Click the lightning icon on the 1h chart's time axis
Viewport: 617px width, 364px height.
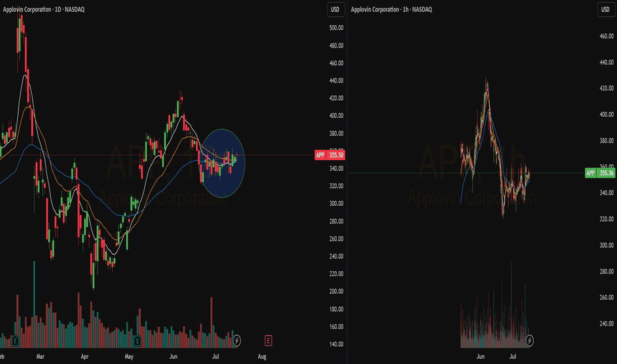click(530, 340)
